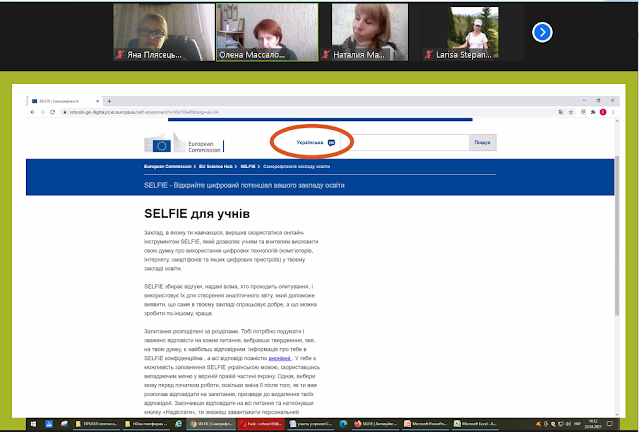This screenshot has width=639, height=432.
Task: Click Яна Плясець participant video thumbnail
Action: 164,32
